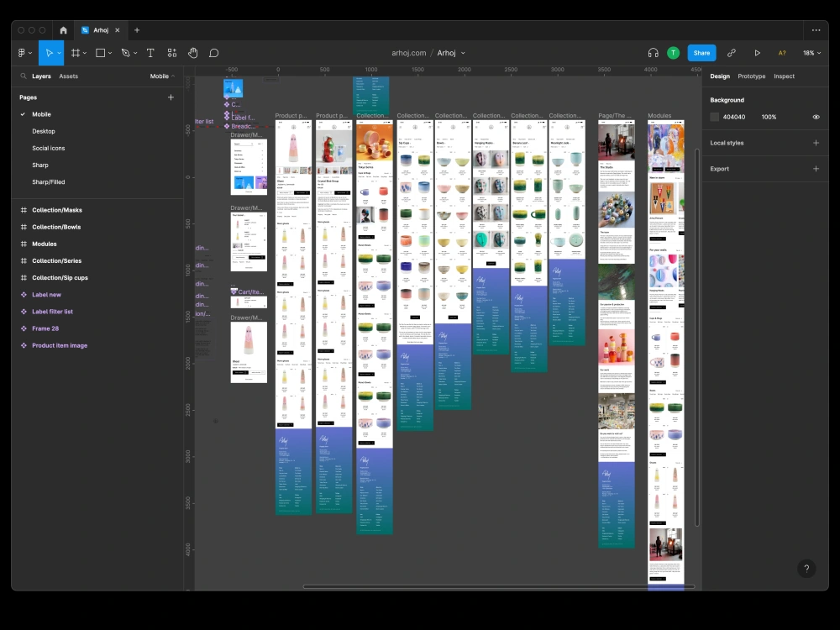Screen dimensions: 840x630
Task: Add a new page with plus icon
Action: 171,97
